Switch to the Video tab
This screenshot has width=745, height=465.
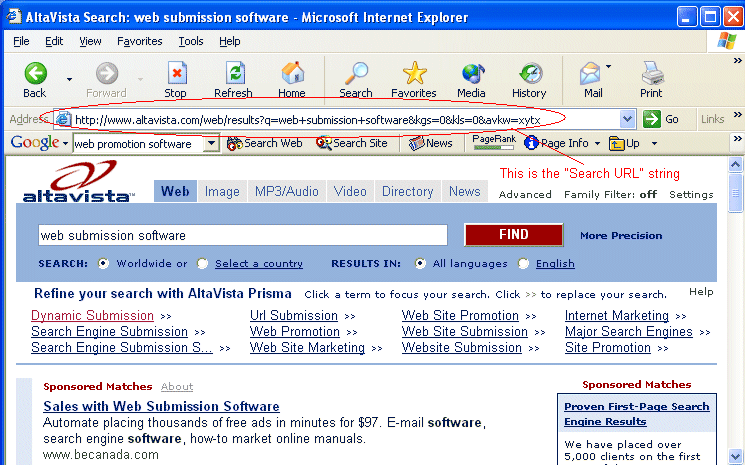click(350, 191)
